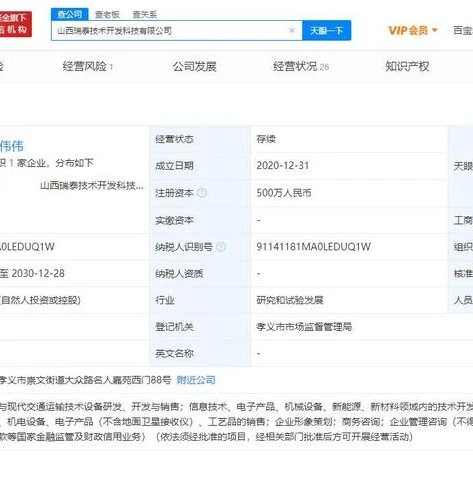Select 孝义市市场监督管理局 registration authority

(304, 327)
